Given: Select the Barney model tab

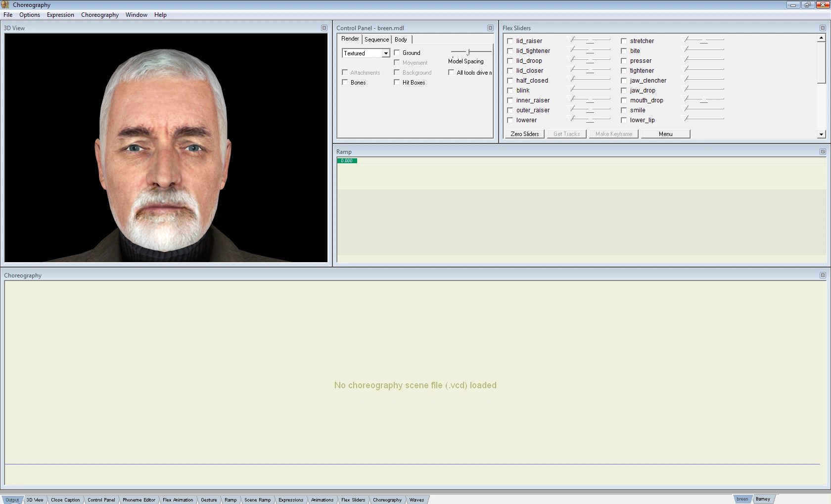Looking at the screenshot, I should [x=763, y=499].
